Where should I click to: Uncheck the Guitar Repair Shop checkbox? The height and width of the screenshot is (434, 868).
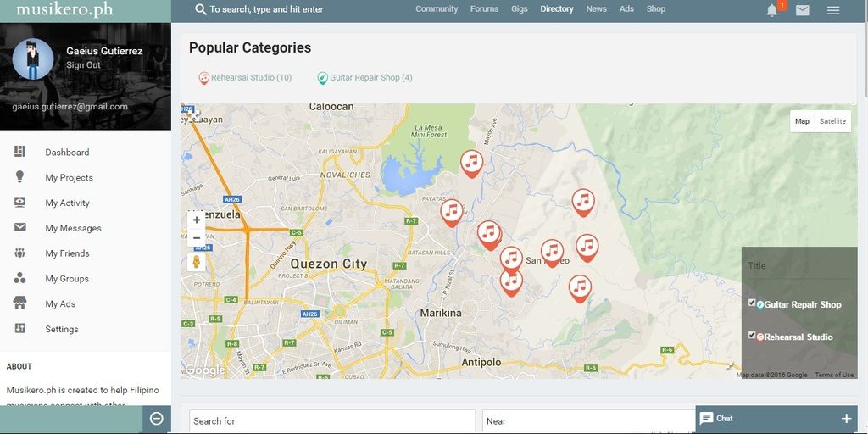752,303
